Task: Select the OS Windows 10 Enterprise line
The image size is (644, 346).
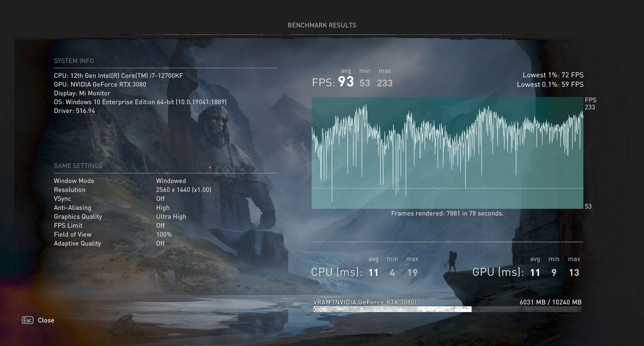Action: [140, 102]
